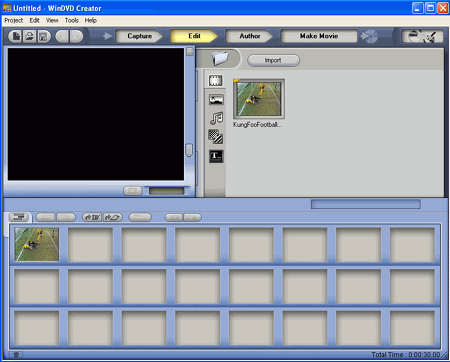450x362 pixels.
Task: Adjust the preview panel vertical slider
Action: pyautogui.click(x=189, y=150)
